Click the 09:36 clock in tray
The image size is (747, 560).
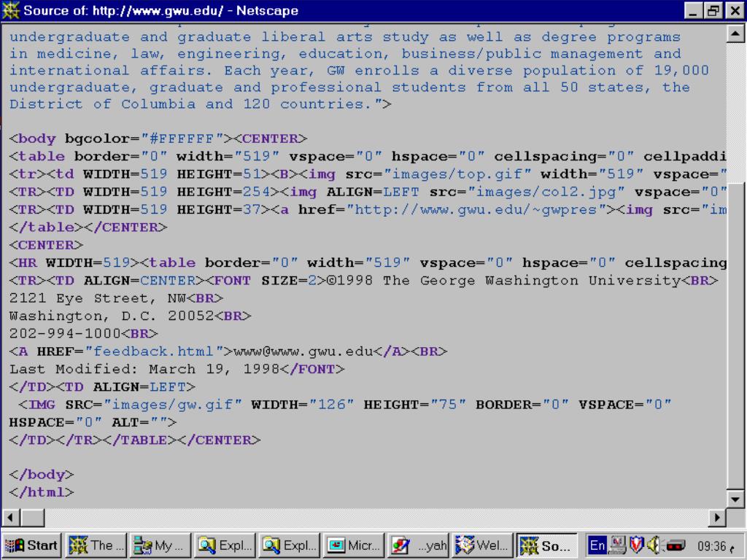click(711, 545)
